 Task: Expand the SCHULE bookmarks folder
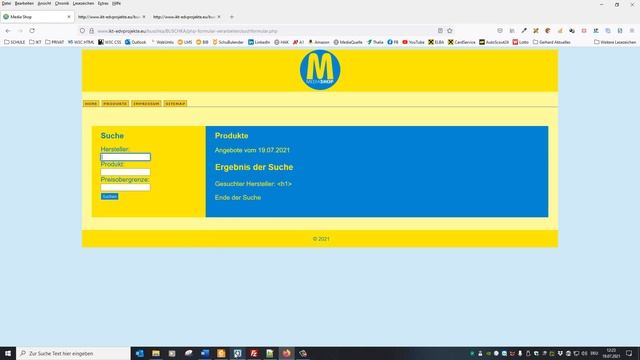coord(15,42)
